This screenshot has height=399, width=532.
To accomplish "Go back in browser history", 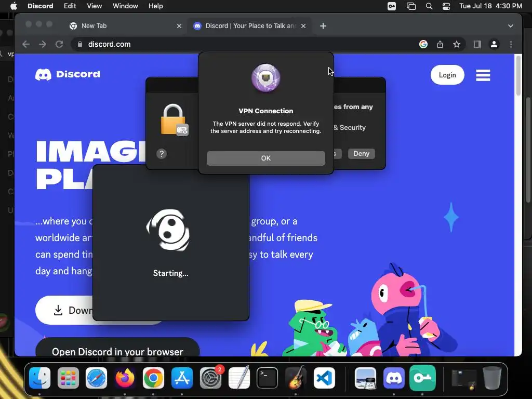I will (26, 44).
